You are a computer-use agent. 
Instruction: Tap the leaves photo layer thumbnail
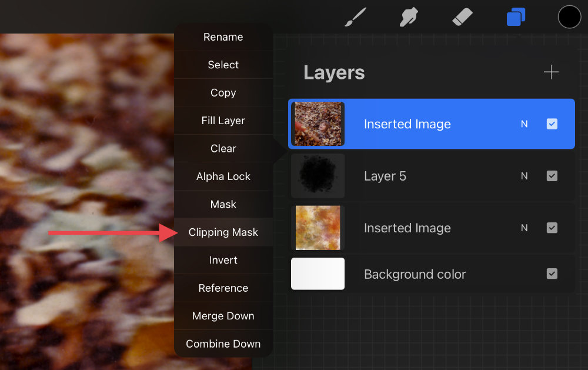318,124
